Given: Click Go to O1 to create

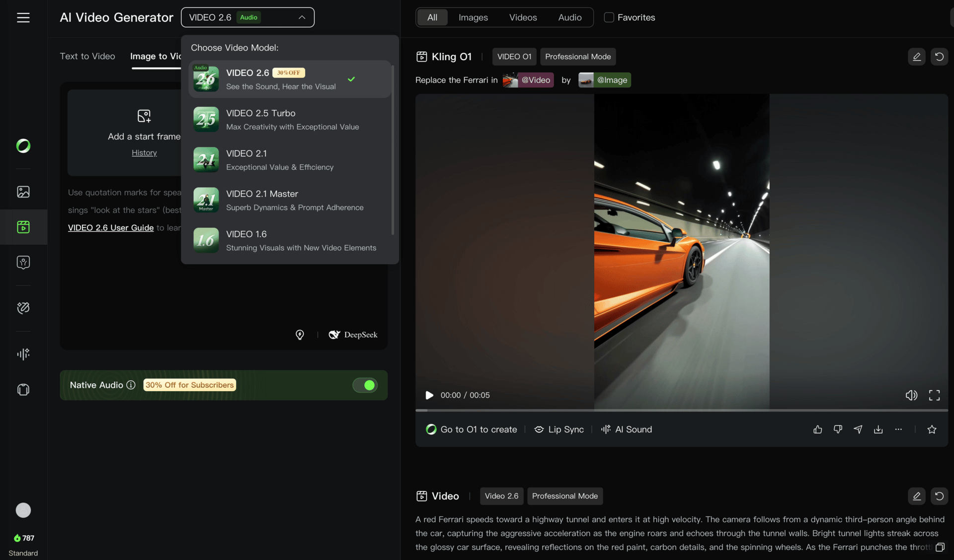Looking at the screenshot, I should (472, 429).
